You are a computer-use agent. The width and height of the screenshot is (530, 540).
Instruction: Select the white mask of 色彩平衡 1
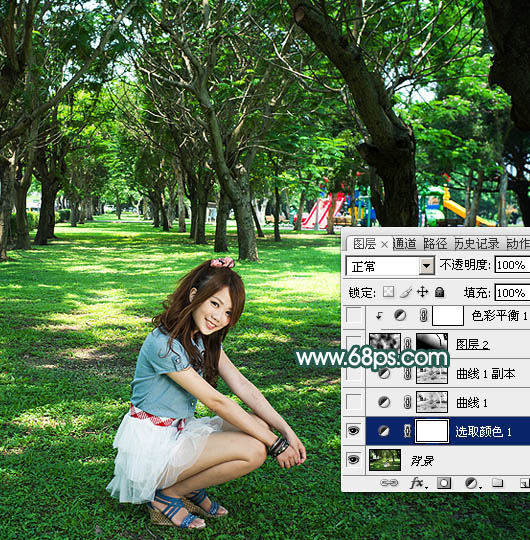click(x=448, y=315)
